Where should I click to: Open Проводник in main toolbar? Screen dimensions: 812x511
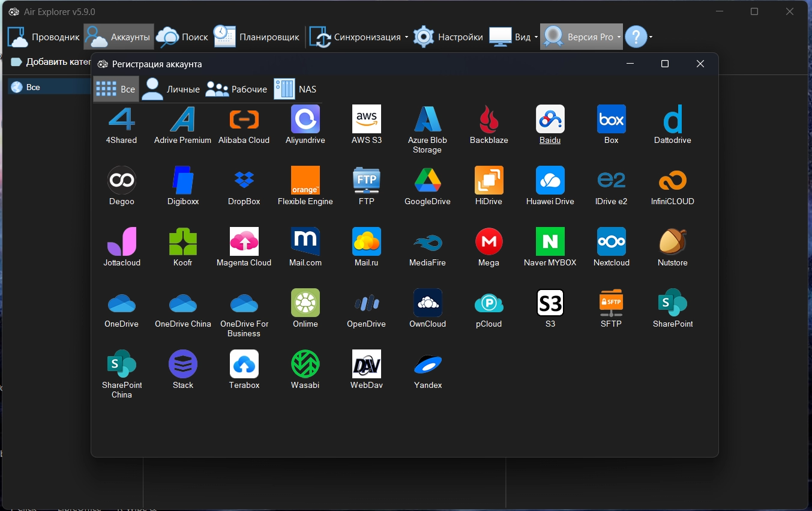tap(43, 37)
